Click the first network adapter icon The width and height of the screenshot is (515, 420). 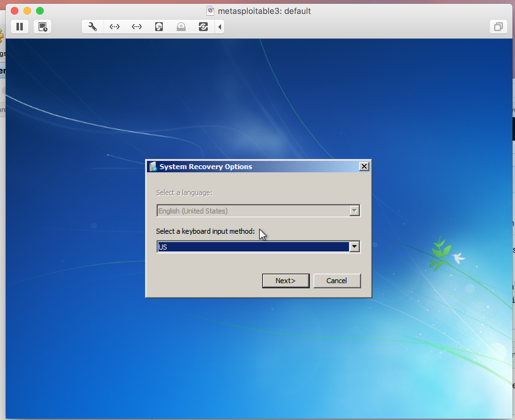pos(115,27)
